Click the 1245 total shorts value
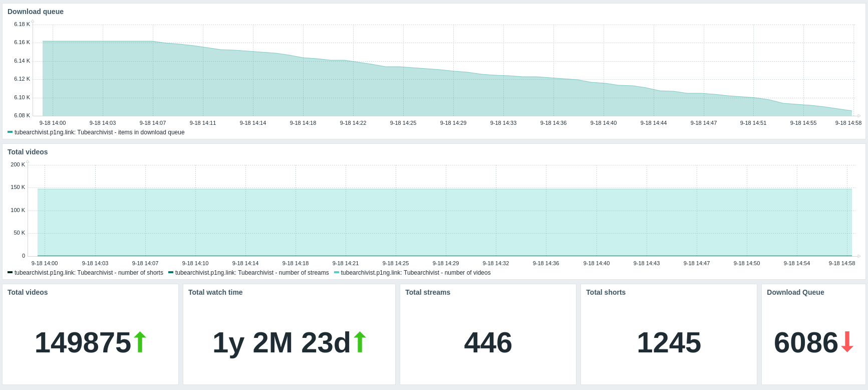Viewport: 868px width, 390px height. (x=669, y=343)
